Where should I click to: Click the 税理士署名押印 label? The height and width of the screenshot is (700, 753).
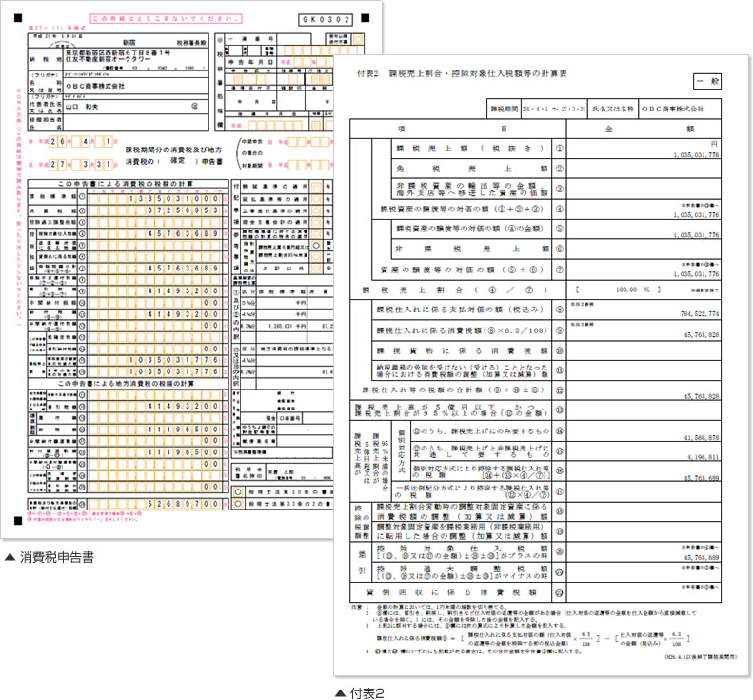click(x=248, y=471)
